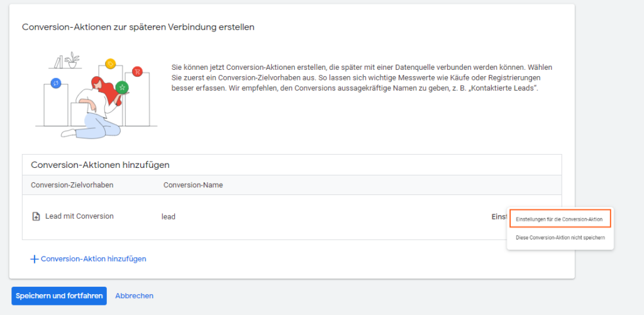Screen dimensions: 644x315
Task: Click the upload icon beside Lead mit Conversion
Action: pos(36,216)
